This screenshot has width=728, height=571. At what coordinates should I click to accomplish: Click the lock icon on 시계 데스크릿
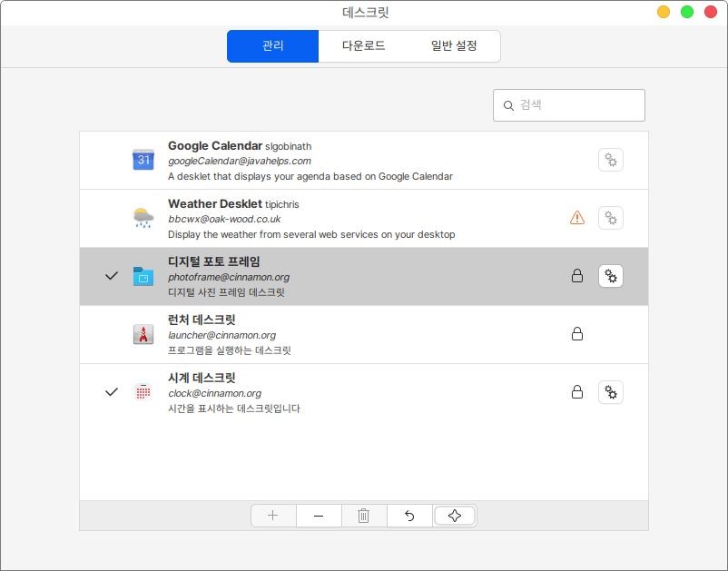[x=576, y=392]
